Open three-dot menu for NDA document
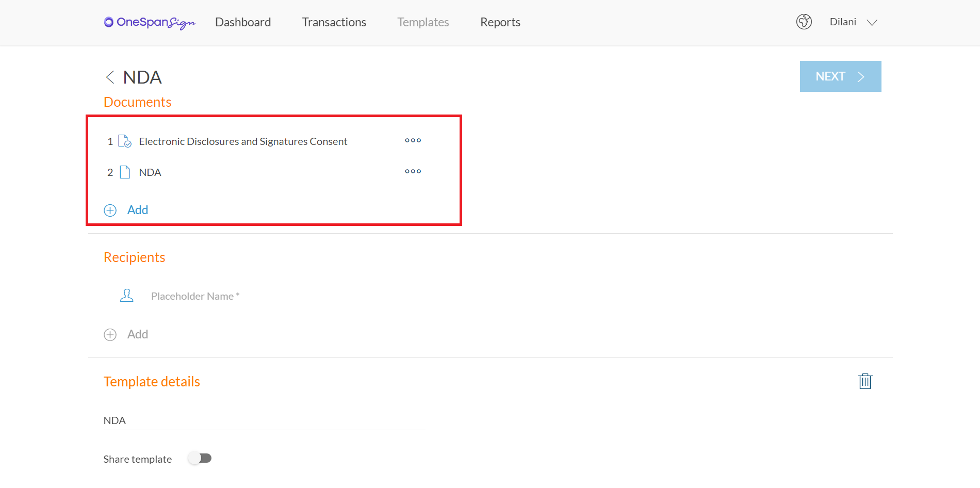This screenshot has height=488, width=980. (x=413, y=171)
